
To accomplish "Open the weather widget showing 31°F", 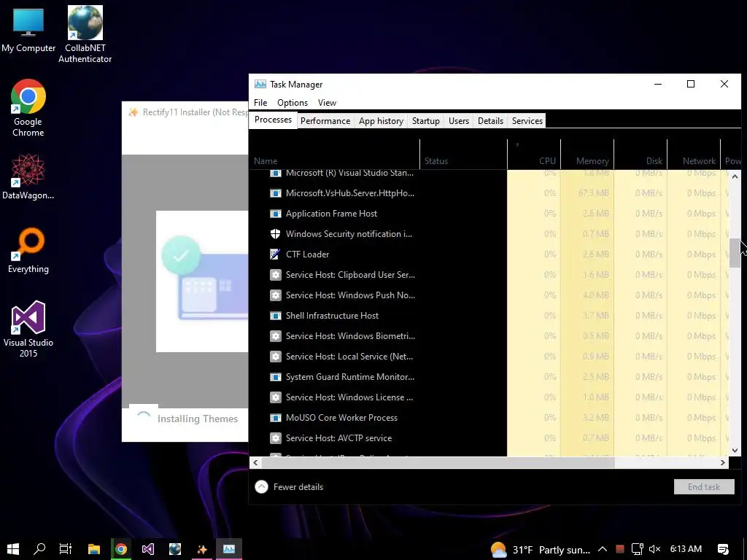I will (541, 550).
